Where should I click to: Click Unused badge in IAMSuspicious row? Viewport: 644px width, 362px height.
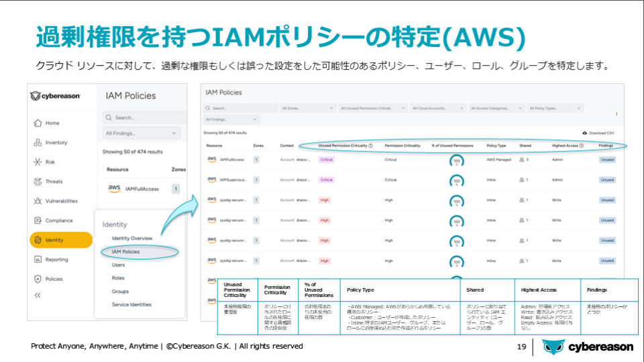(x=607, y=180)
